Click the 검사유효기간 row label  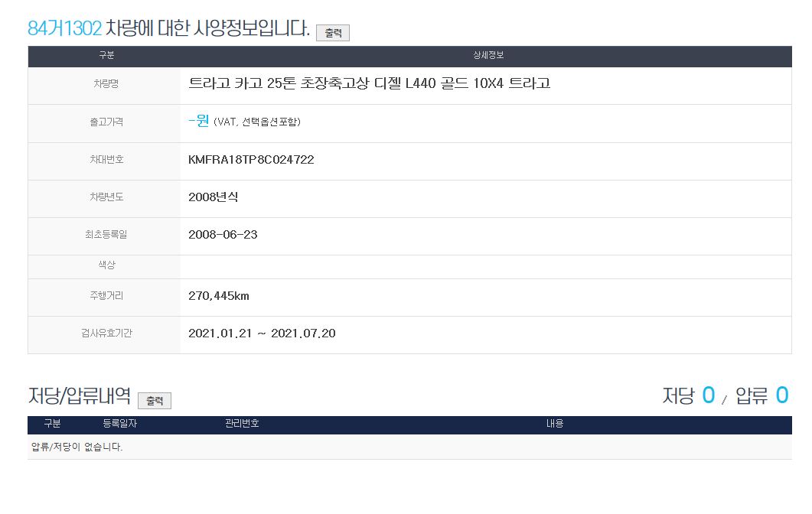click(x=106, y=333)
